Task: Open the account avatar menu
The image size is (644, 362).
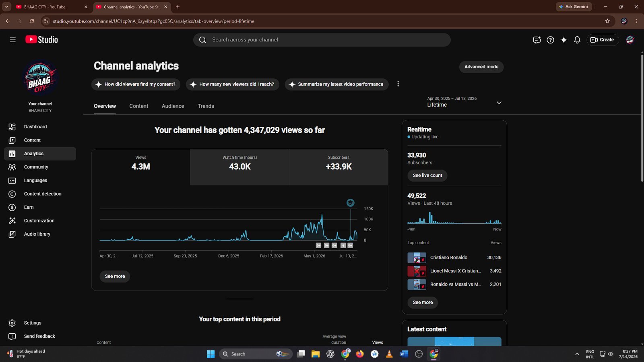Action: (x=630, y=40)
